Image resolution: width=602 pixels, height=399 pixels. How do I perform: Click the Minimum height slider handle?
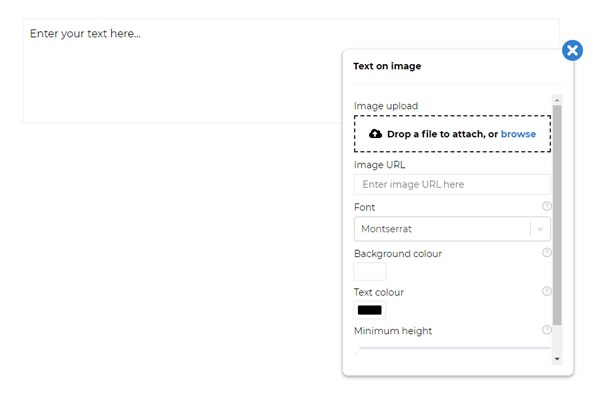[x=356, y=348]
